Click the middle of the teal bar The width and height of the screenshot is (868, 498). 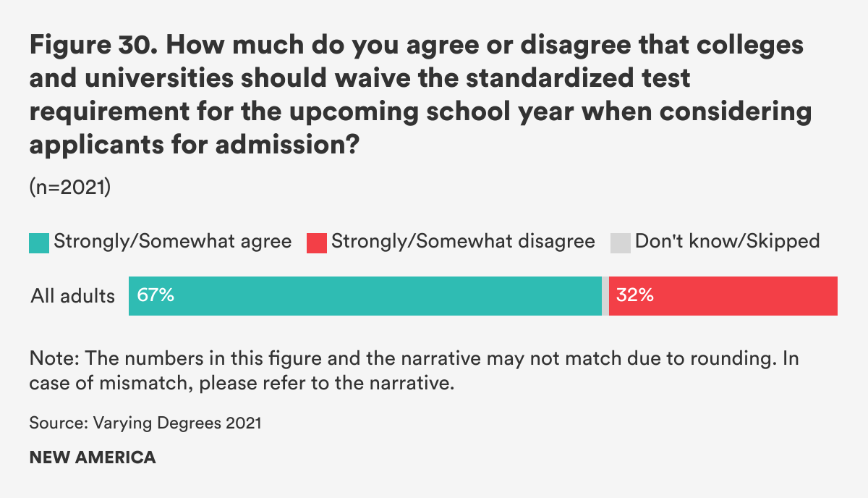365,296
